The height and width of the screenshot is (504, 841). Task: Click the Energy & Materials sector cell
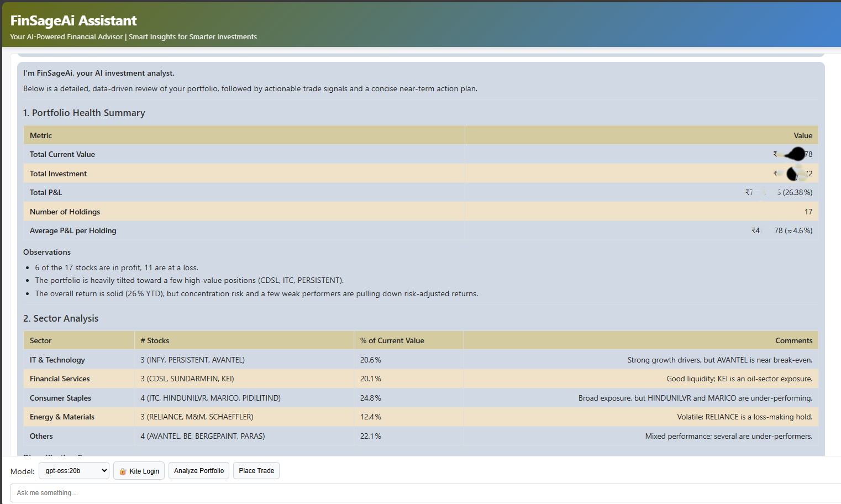(x=62, y=417)
